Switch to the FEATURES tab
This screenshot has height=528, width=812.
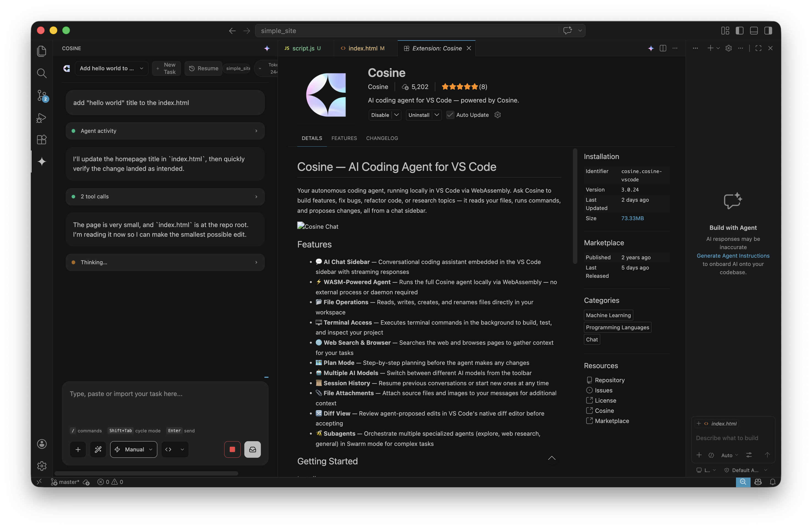[x=344, y=138]
